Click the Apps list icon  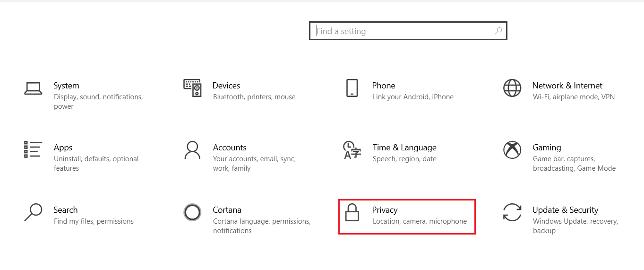point(33,149)
